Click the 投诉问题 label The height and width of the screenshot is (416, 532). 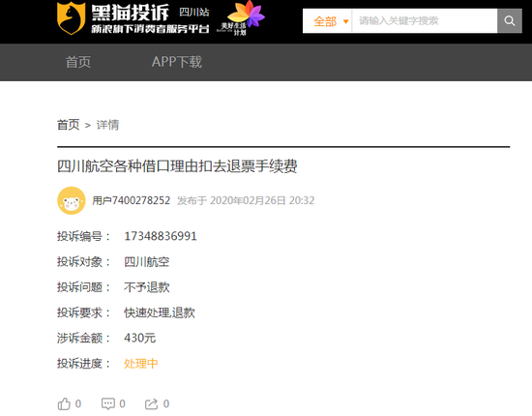83,287
